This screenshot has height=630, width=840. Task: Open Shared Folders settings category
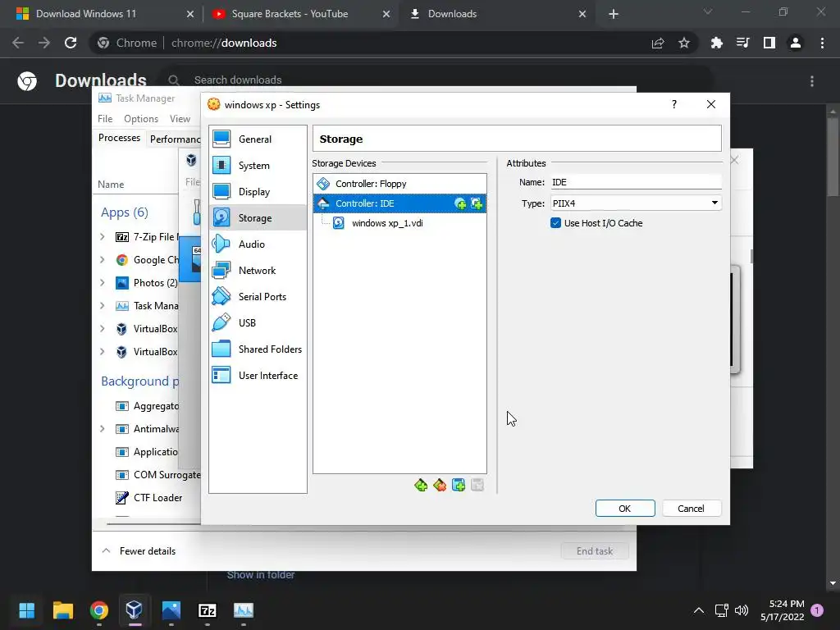pos(258,349)
